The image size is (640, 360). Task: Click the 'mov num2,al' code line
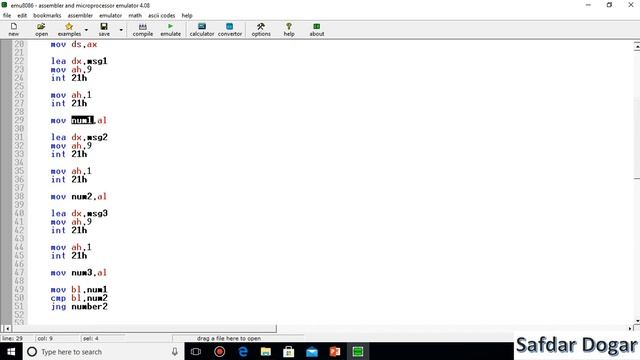[x=79, y=197]
